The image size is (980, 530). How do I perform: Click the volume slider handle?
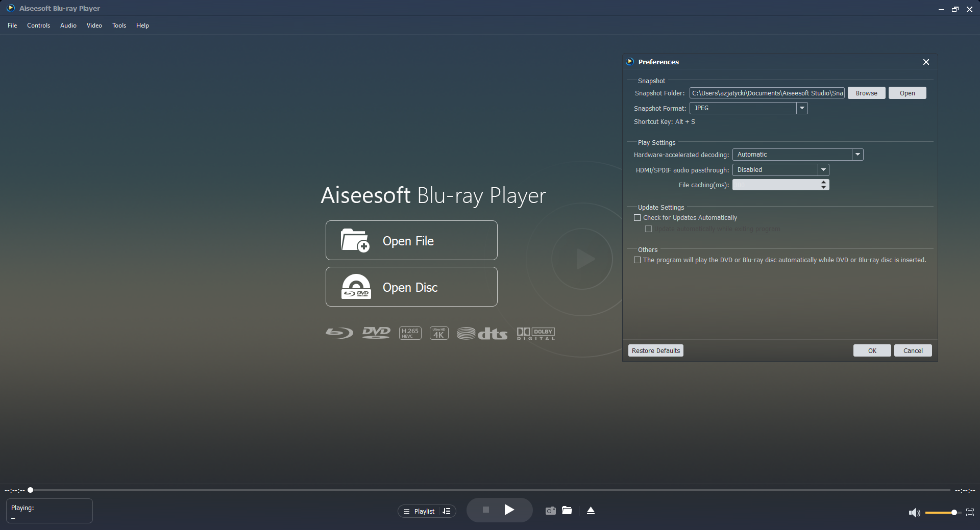[x=954, y=513]
